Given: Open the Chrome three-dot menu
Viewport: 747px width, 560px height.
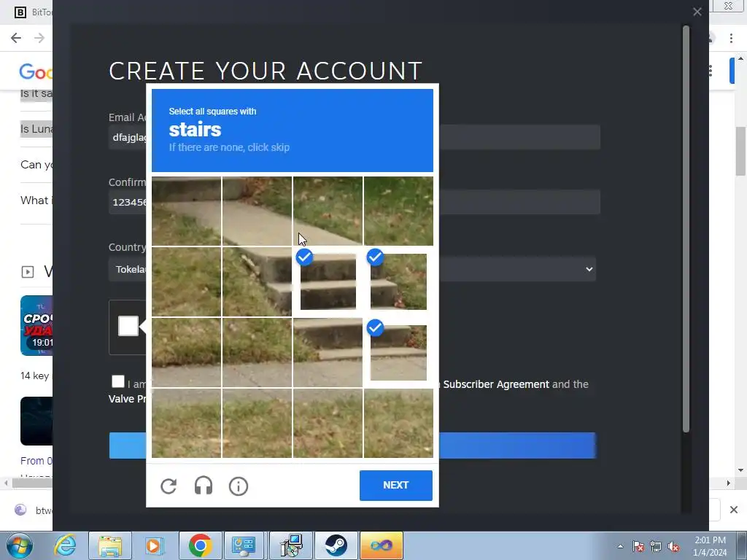Looking at the screenshot, I should 731,38.
